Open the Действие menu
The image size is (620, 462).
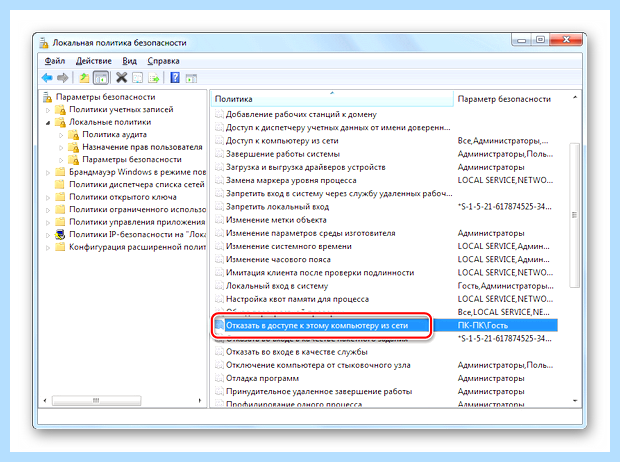tap(94, 61)
